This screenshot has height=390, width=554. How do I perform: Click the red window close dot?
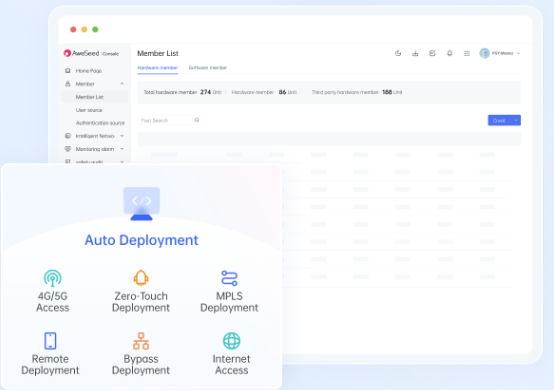click(73, 29)
